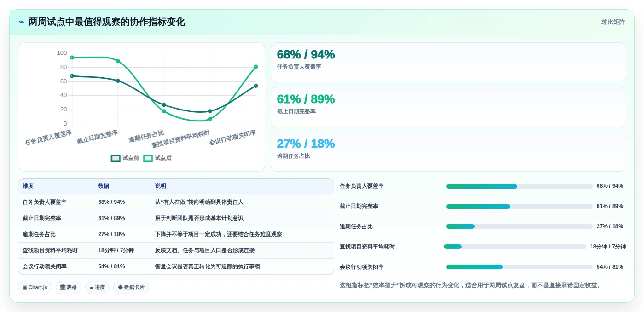Click the description 用于判断团队是否形成基本计划意识
Viewport: 644px width, 312px height.
[199, 218]
